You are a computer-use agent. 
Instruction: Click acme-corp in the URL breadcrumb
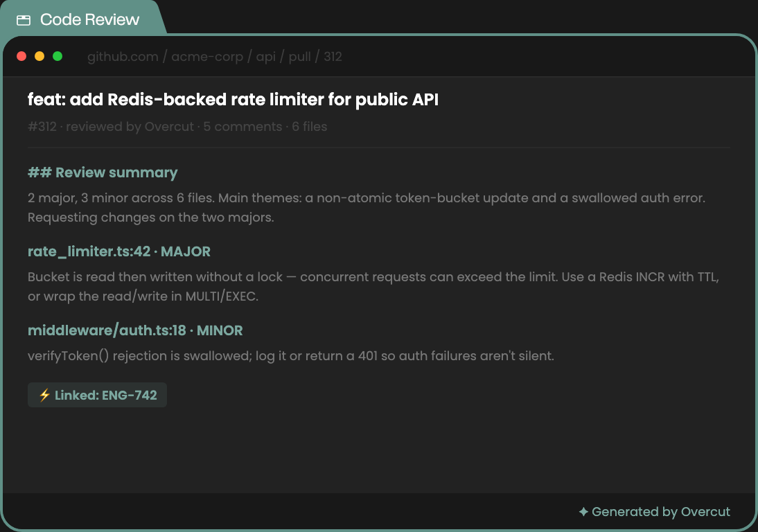207,57
